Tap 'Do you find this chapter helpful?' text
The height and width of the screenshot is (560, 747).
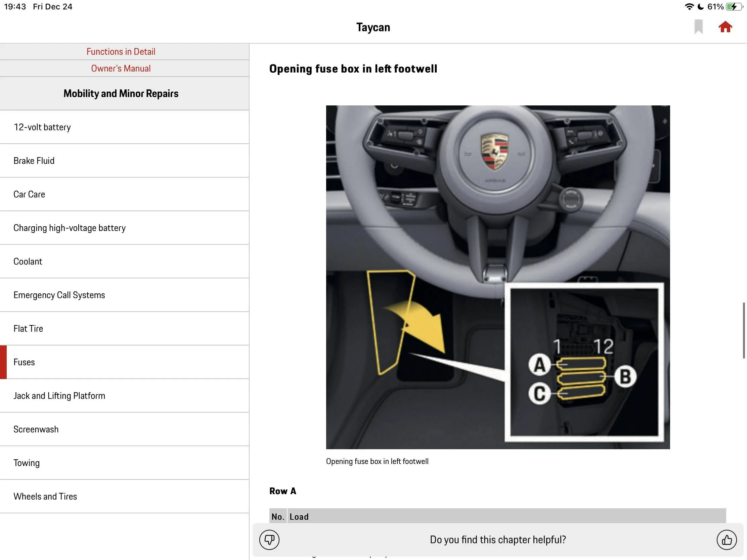498,540
